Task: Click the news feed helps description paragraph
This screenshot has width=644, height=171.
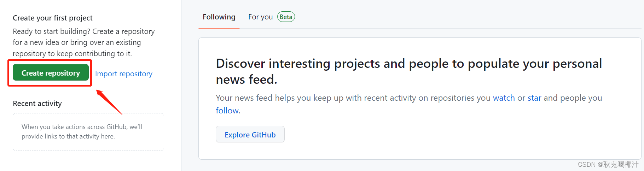Action: coord(409,104)
